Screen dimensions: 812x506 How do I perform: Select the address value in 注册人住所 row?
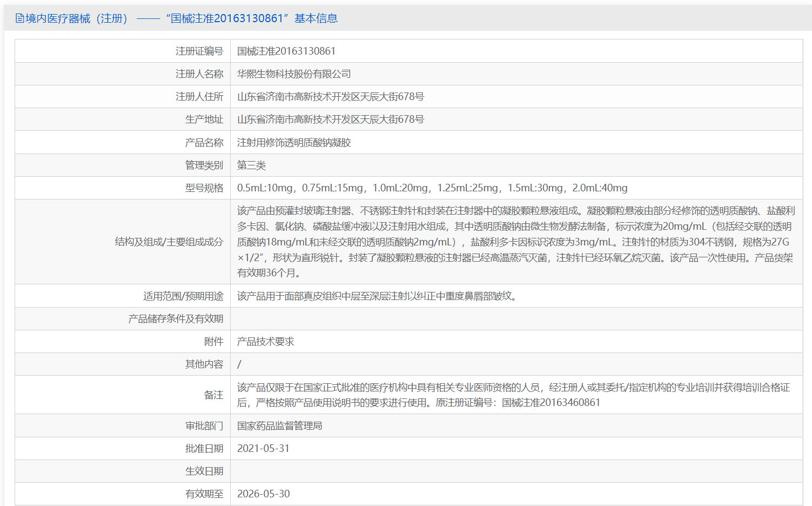coord(331,97)
